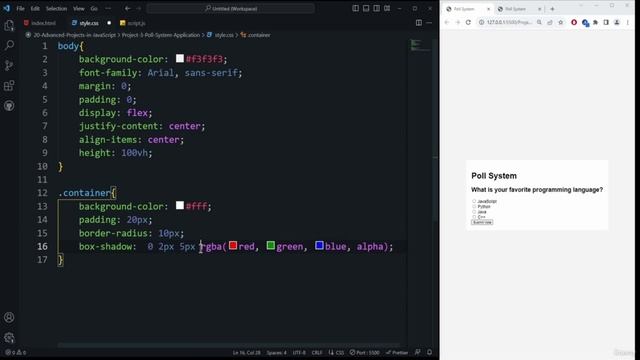Click the browser address bar URL
Image resolution: width=640 pixels, height=360 pixels.
point(509,22)
